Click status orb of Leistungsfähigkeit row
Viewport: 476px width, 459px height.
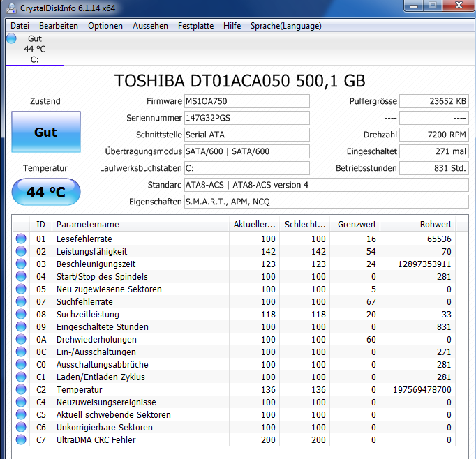pyautogui.click(x=21, y=251)
